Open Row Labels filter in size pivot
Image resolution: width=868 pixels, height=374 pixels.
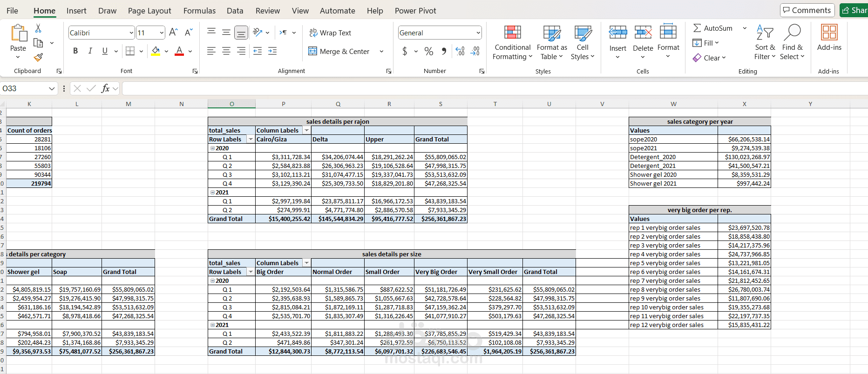251,272
